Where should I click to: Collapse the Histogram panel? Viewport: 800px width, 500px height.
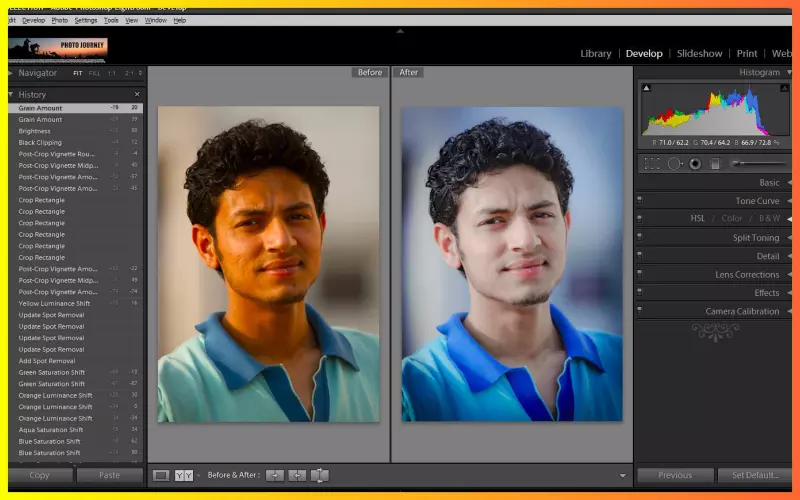(x=789, y=72)
